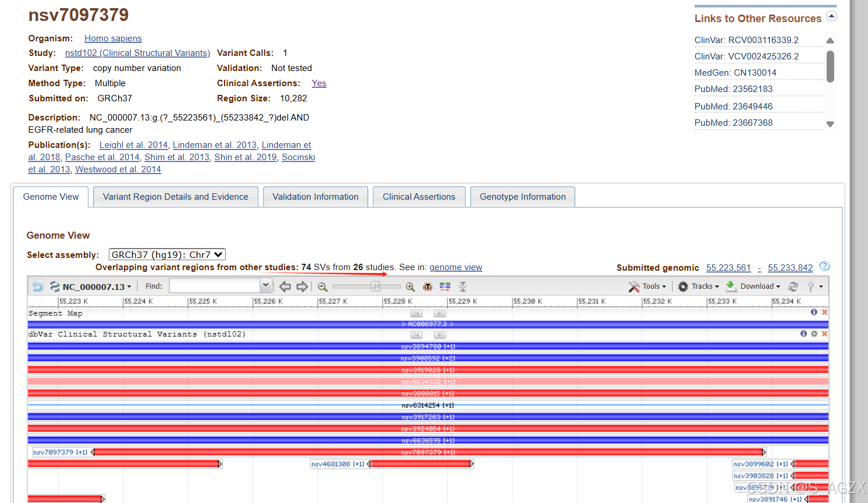Select the nsv3899602 variant label
Image resolution: width=868 pixels, height=503 pixels.
coord(761,464)
